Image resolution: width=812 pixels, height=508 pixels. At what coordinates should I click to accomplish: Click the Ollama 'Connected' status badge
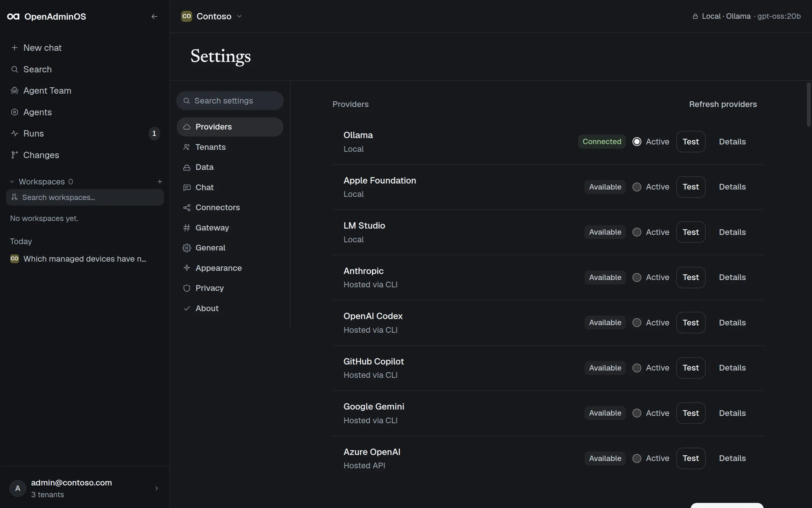[x=602, y=142]
